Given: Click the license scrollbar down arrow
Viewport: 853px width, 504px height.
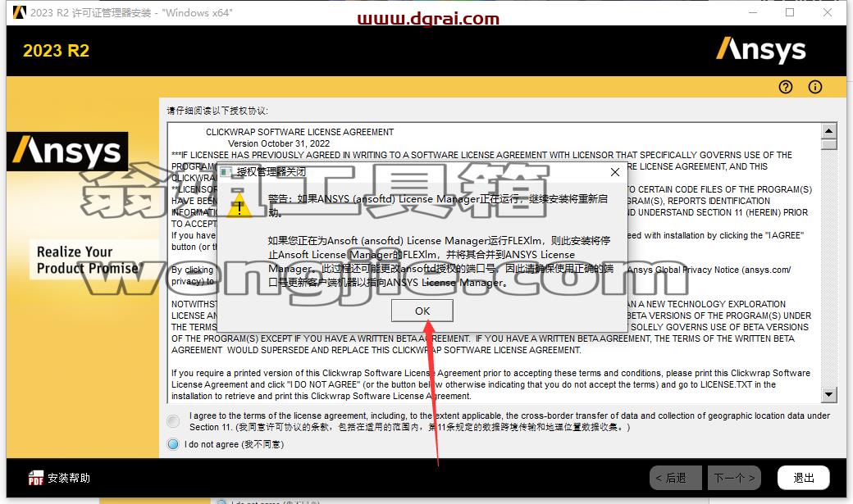Looking at the screenshot, I should [828, 395].
